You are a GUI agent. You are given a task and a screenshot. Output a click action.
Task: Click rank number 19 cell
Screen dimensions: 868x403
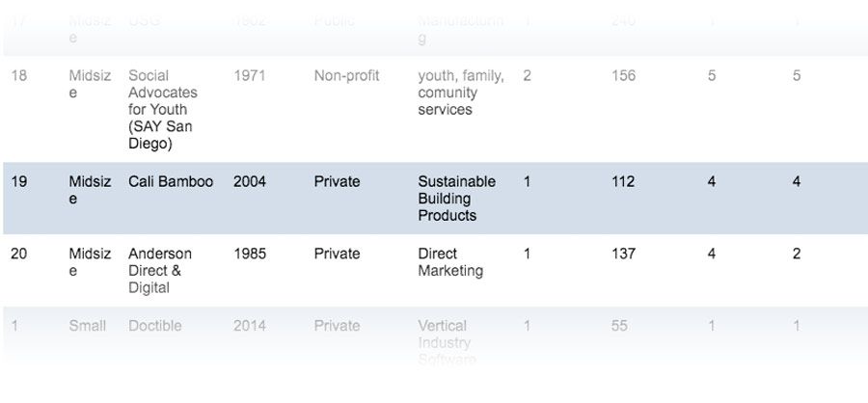click(19, 181)
